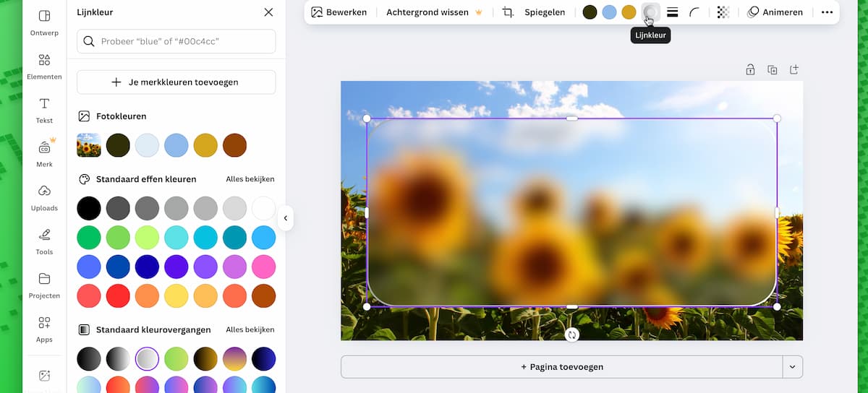Image resolution: width=868 pixels, height=393 pixels.
Task: Click Je merkkleuren toevoegen button
Action: (176, 82)
